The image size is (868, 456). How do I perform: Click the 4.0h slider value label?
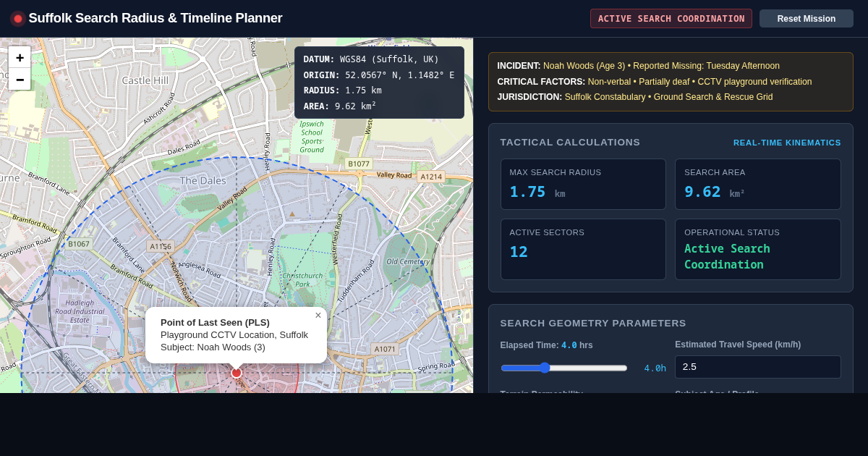point(655,368)
